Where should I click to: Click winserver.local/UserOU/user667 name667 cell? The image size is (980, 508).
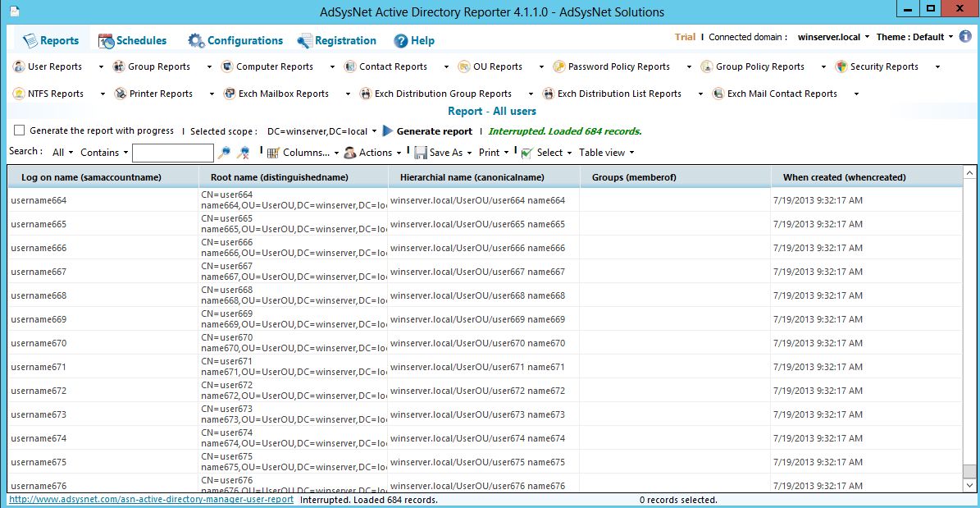tap(483, 272)
